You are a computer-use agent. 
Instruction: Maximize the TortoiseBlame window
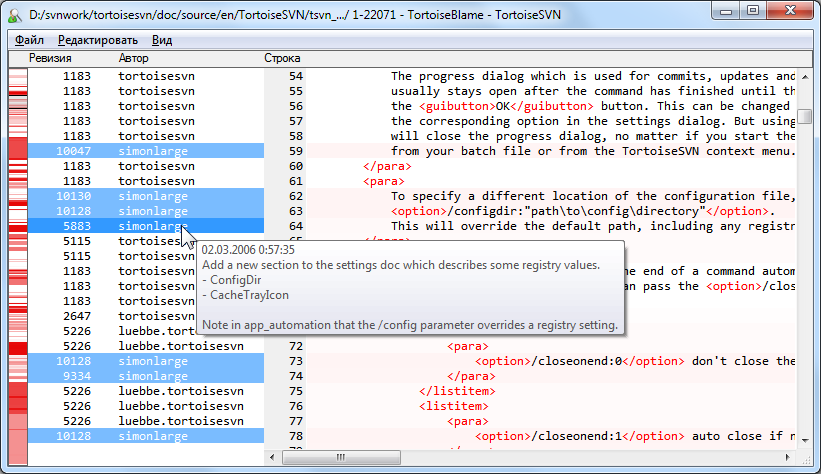pyautogui.click(x=753, y=11)
